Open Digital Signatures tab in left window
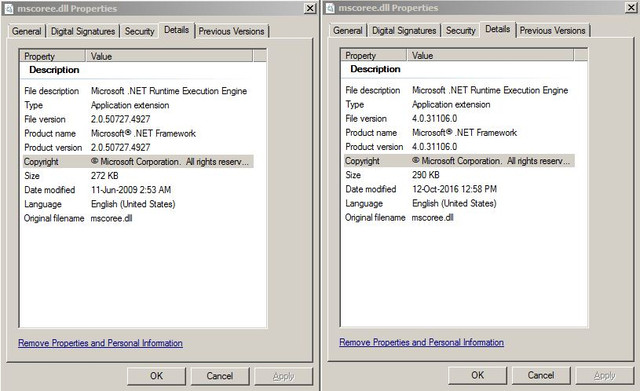 [83, 31]
